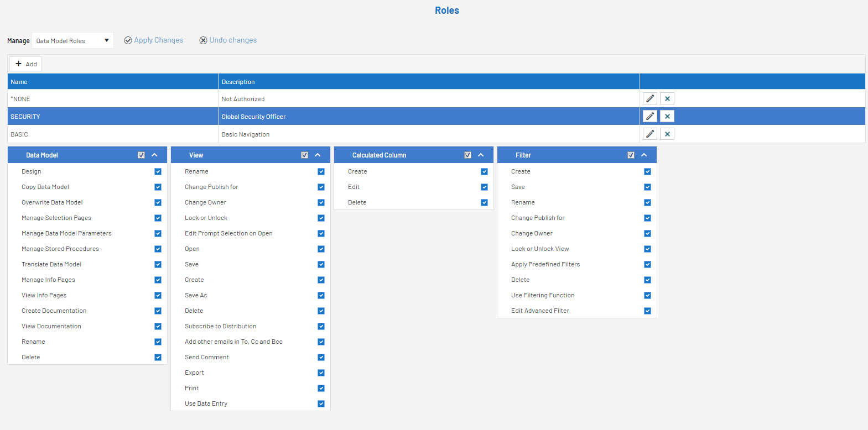The image size is (868, 430).
Task: Disable the Export permission checkbox in View
Action: point(321,373)
